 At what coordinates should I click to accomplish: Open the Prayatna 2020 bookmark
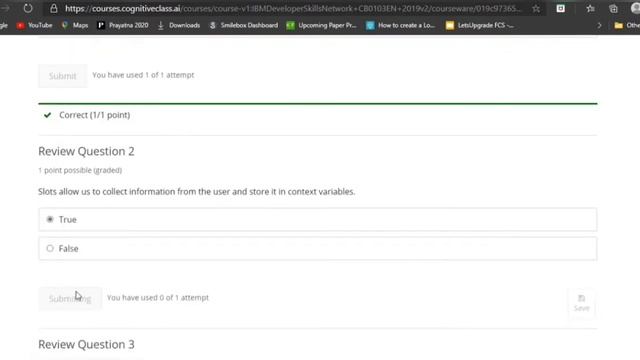click(x=122, y=25)
